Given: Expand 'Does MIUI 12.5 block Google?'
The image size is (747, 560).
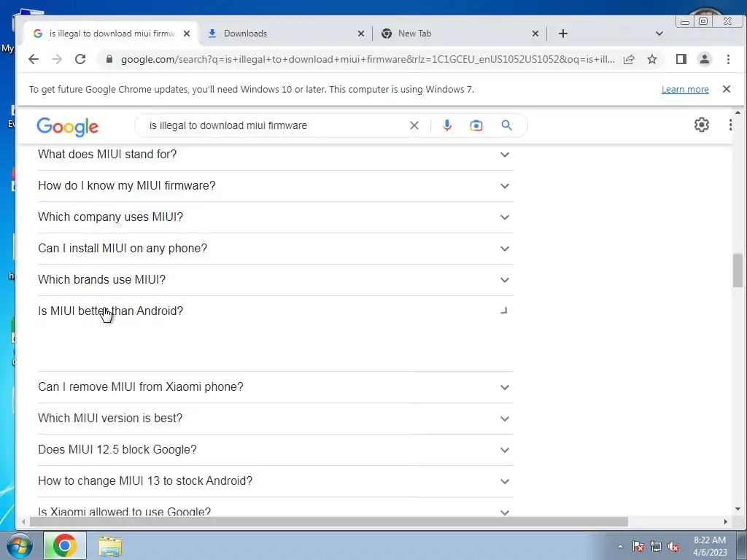Looking at the screenshot, I should [275, 450].
